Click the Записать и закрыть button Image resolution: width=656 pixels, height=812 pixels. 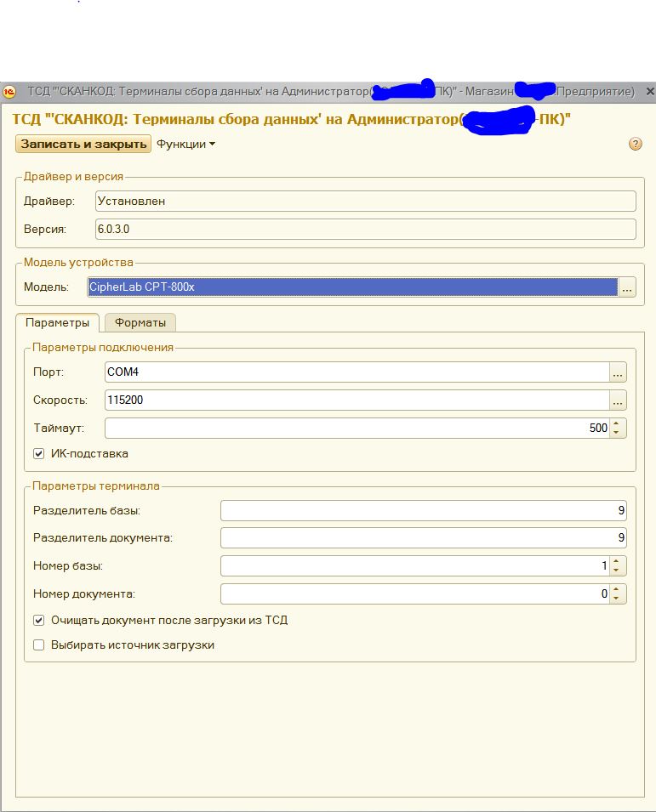pos(83,145)
